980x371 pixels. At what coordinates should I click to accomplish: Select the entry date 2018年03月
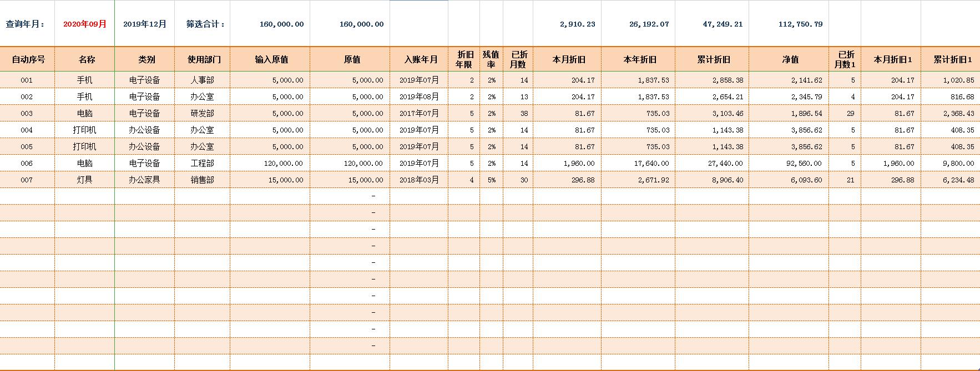tap(419, 180)
